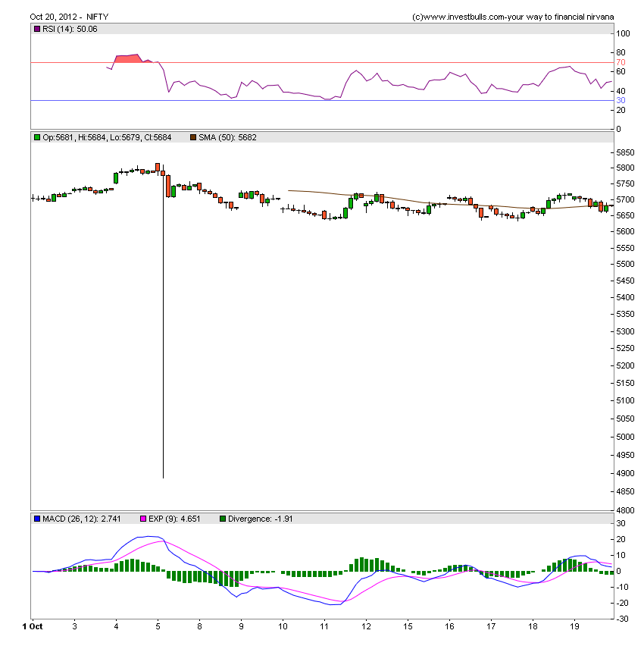Click the 5500 price axis label
The width and height of the screenshot is (644, 646).
click(625, 264)
